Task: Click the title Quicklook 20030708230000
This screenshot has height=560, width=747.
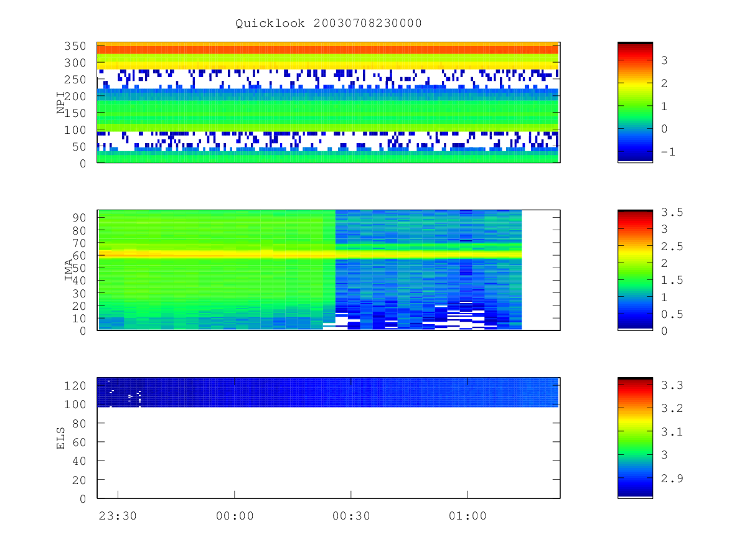Action: pyautogui.click(x=329, y=23)
